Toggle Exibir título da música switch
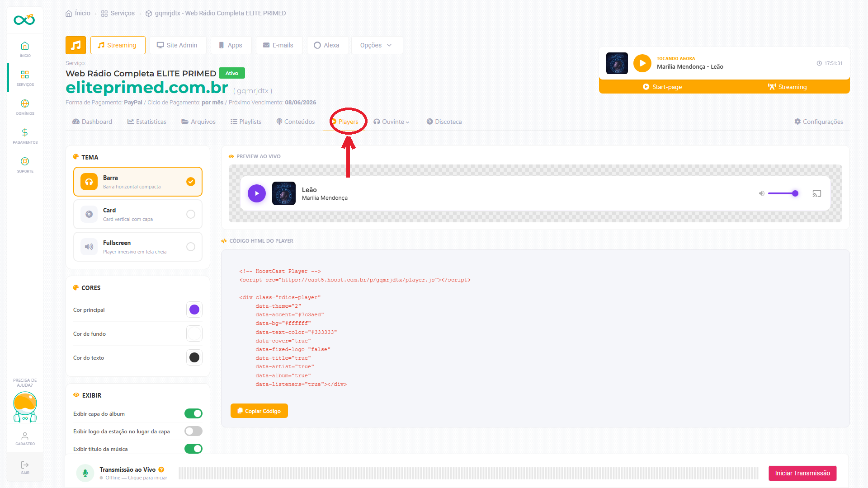This screenshot has width=868, height=488. pyautogui.click(x=193, y=449)
